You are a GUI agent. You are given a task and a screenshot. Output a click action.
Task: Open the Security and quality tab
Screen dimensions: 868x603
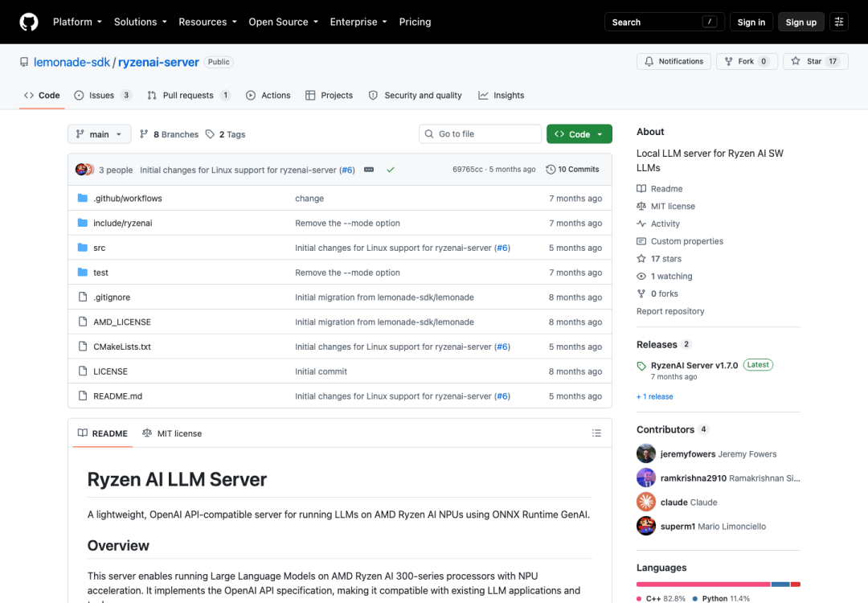[416, 95]
